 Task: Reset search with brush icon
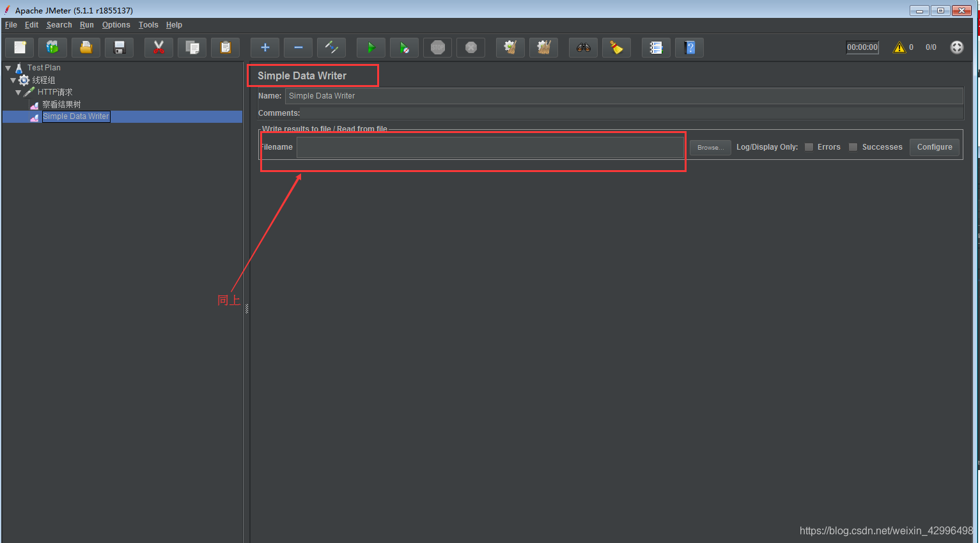(617, 47)
